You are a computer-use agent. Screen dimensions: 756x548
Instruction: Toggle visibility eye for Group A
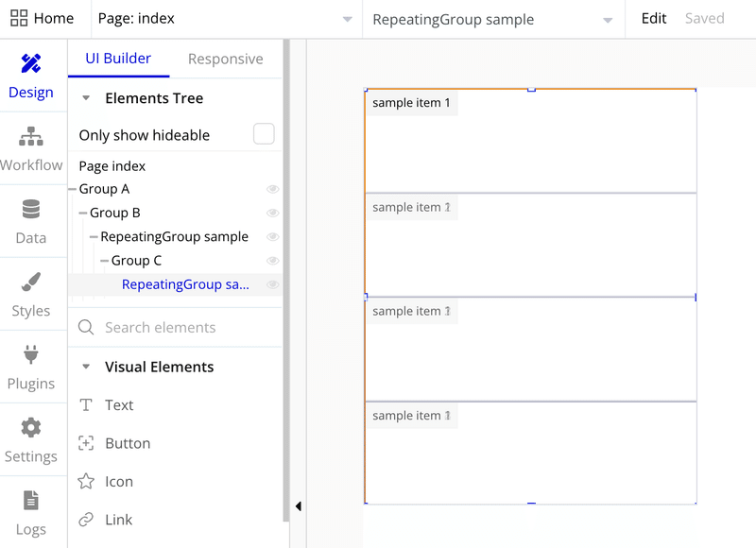click(273, 189)
